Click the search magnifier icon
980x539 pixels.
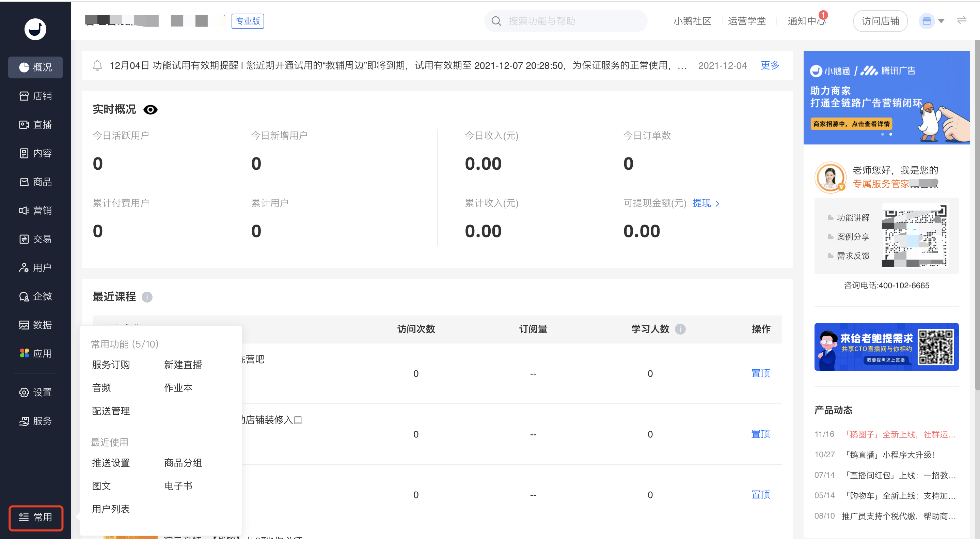pyautogui.click(x=496, y=21)
